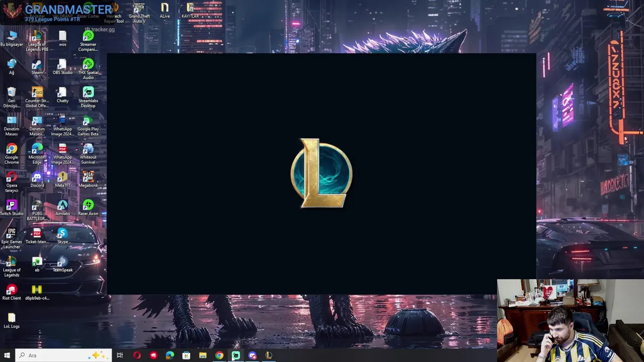The width and height of the screenshot is (644, 362).
Task: Click the League of Legends splash logo
Action: [321, 173]
